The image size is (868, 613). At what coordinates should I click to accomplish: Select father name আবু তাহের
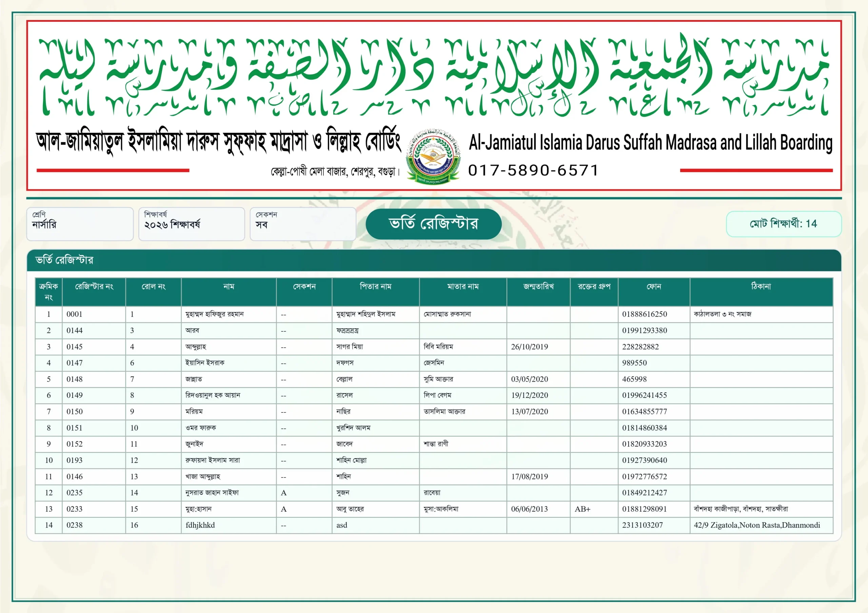[x=350, y=509]
